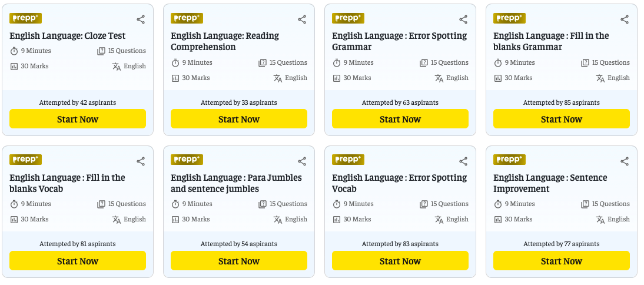Open English Language: Reading Comprehension title
Screen dimensions: 644x285
[x=225, y=41]
